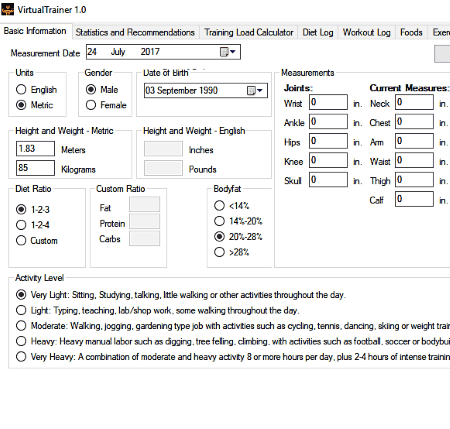Open the Foods tab

pyautogui.click(x=411, y=32)
